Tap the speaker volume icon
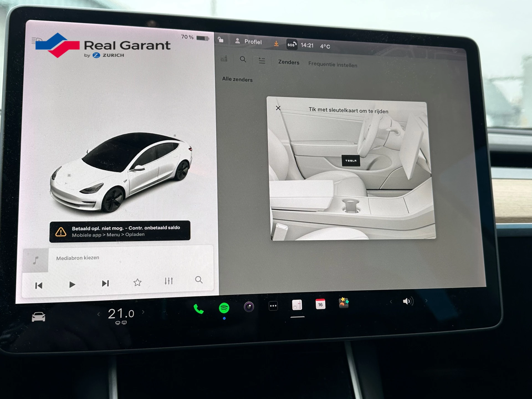Screen dimensions: 532x399 [x=408, y=301]
